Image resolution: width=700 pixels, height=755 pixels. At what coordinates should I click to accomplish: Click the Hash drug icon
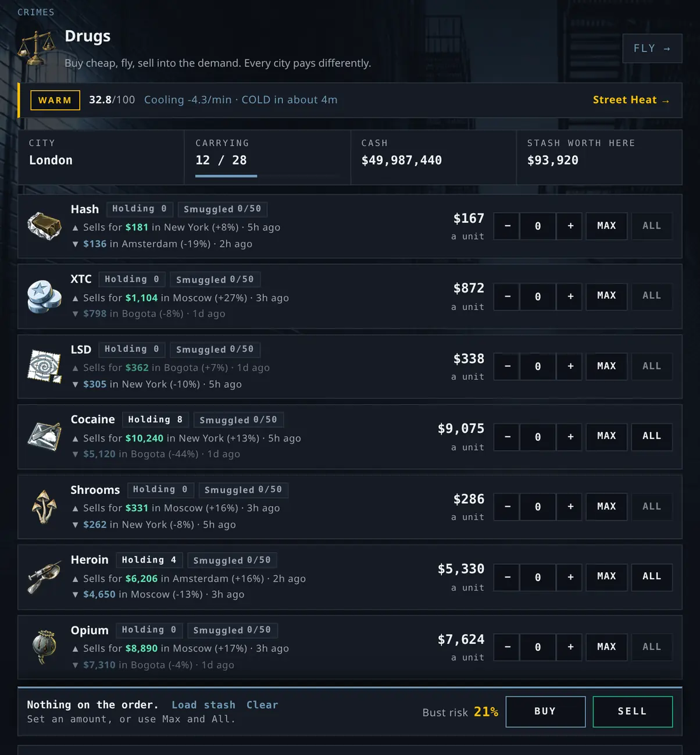45,226
